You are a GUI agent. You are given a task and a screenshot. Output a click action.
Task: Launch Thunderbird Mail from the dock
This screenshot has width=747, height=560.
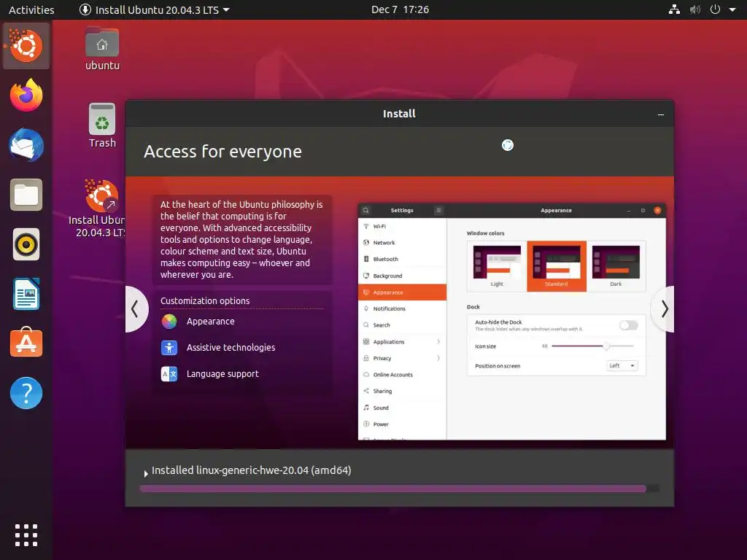coord(26,145)
